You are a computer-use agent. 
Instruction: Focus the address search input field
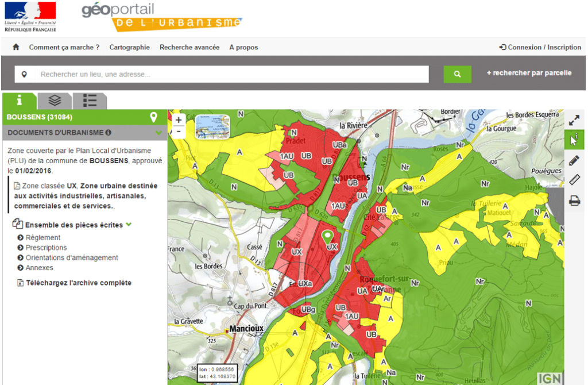coord(230,74)
